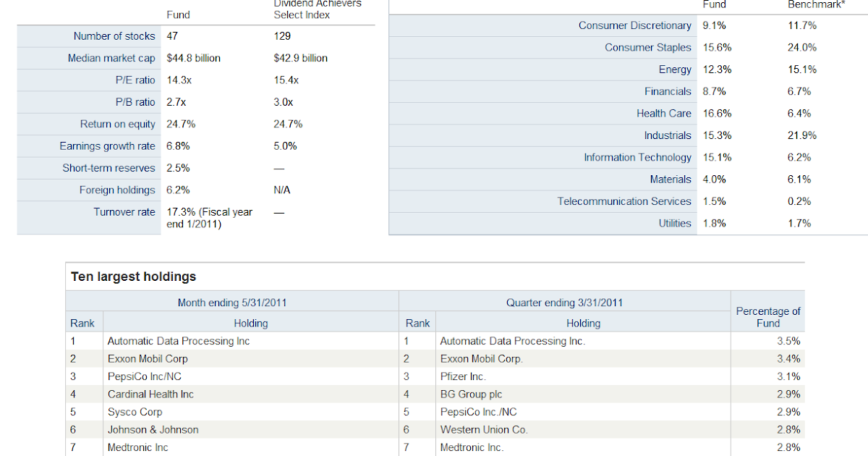The image size is (868, 456).
Task: Select the "17.3% (Fiscal year end 1/2011)" text
Action: (x=210, y=218)
